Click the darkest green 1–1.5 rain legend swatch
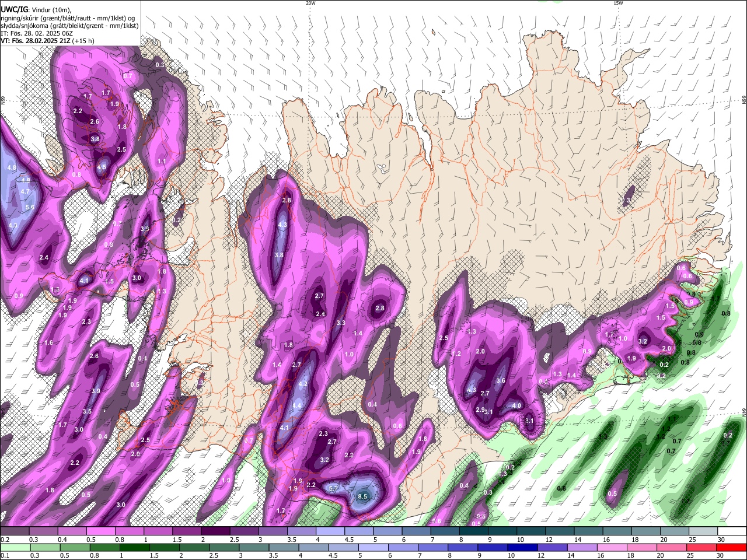 (x=135, y=547)
